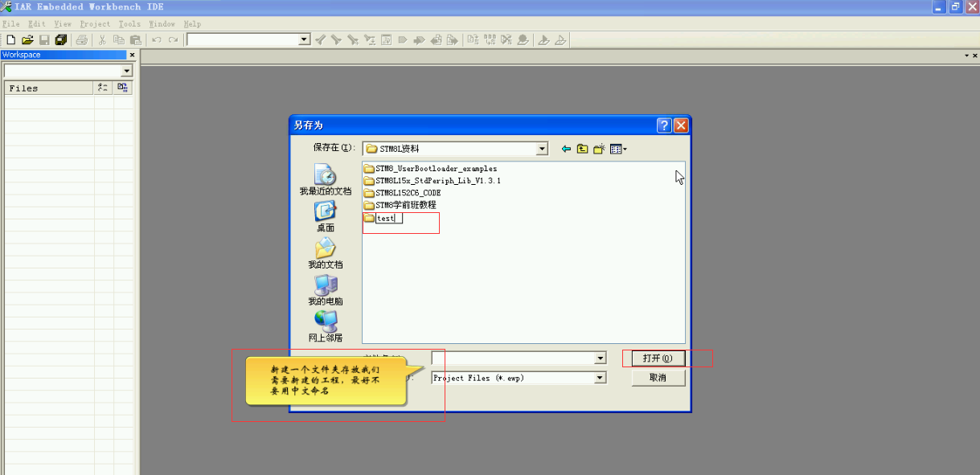Open 我最近的文档 (Recent Documents) shortcut

pos(326,180)
